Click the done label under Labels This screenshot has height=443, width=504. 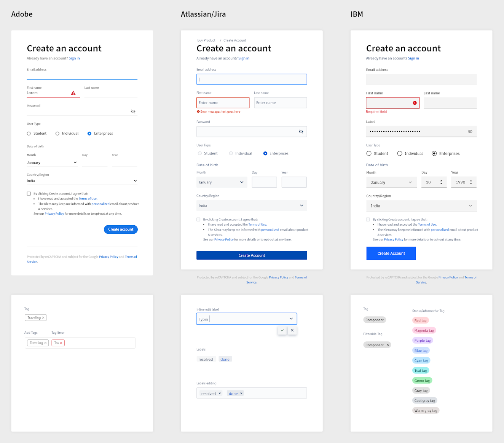[225, 359]
